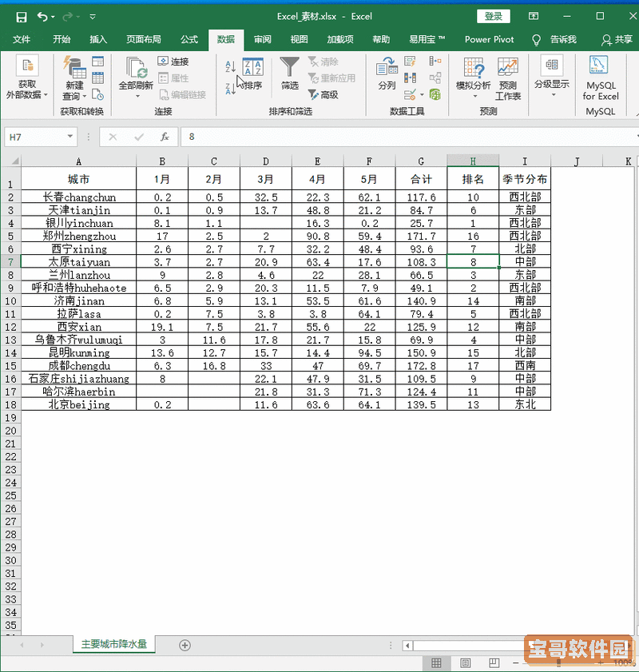Switch to Page Break Preview icon
The width and height of the screenshot is (639, 672).
[494, 663]
